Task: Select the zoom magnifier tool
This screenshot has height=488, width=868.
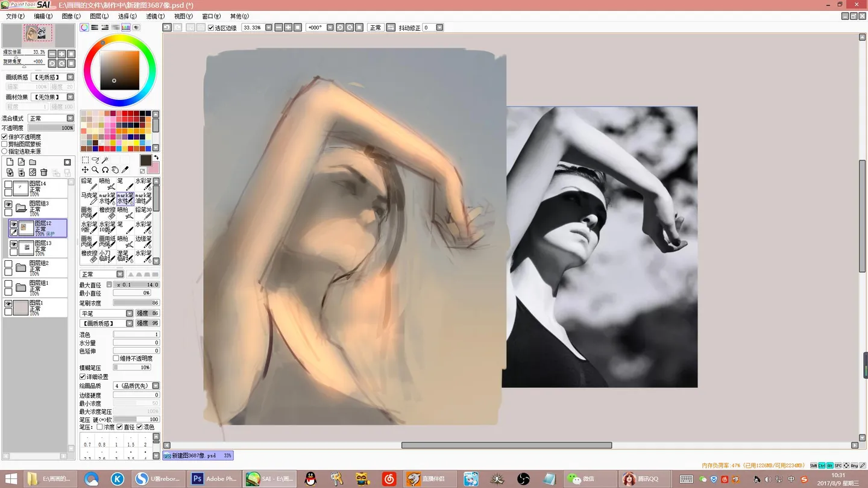Action: tap(95, 170)
